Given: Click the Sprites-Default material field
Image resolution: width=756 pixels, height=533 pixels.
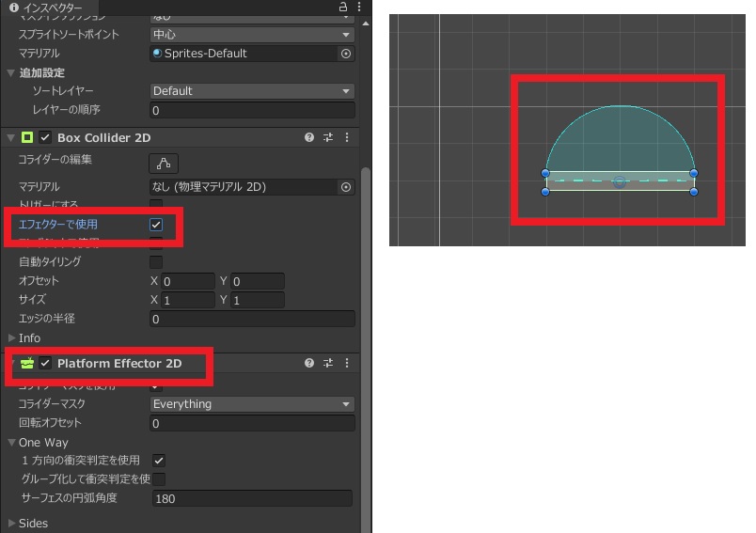Looking at the screenshot, I should (244, 54).
